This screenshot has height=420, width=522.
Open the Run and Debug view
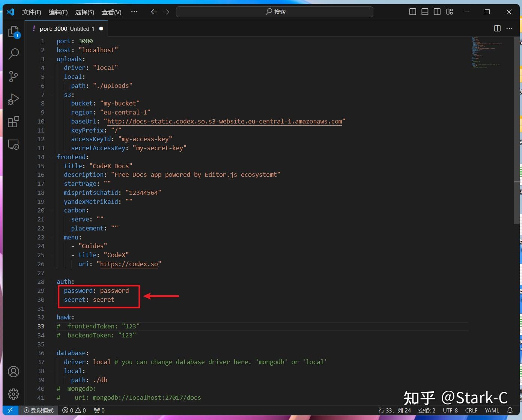[x=14, y=99]
